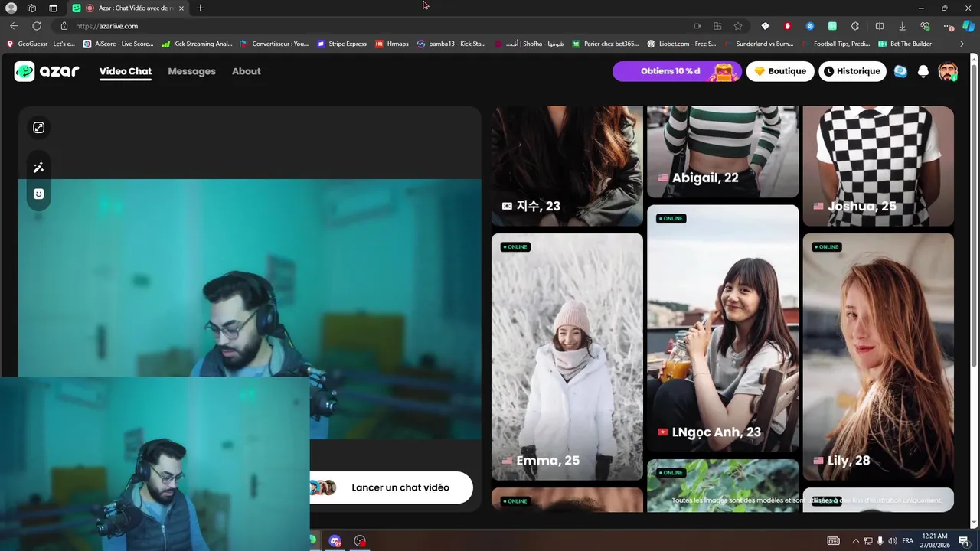Click the expand video fullscreen icon
980x551 pixels.
click(39, 128)
